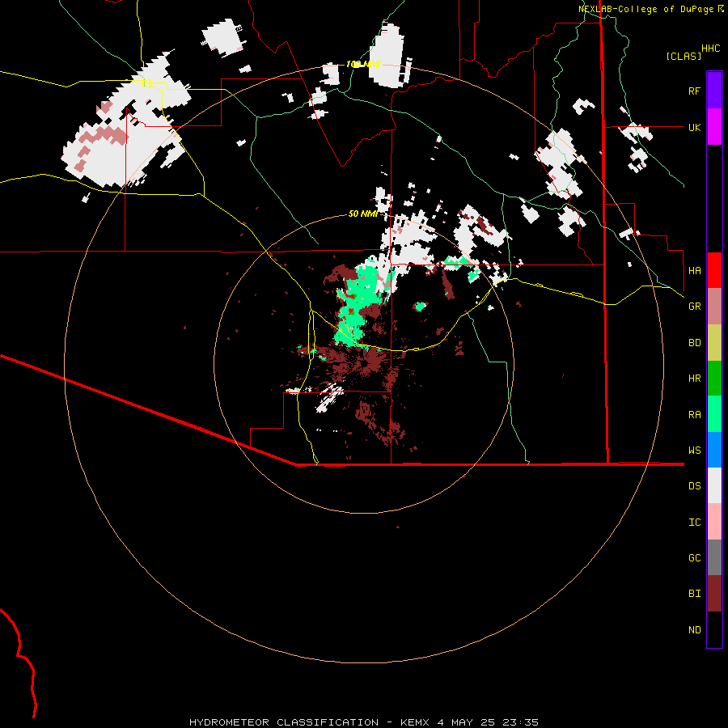The height and width of the screenshot is (728, 728).
Task: Click the GR legend label
Action: click(694, 307)
